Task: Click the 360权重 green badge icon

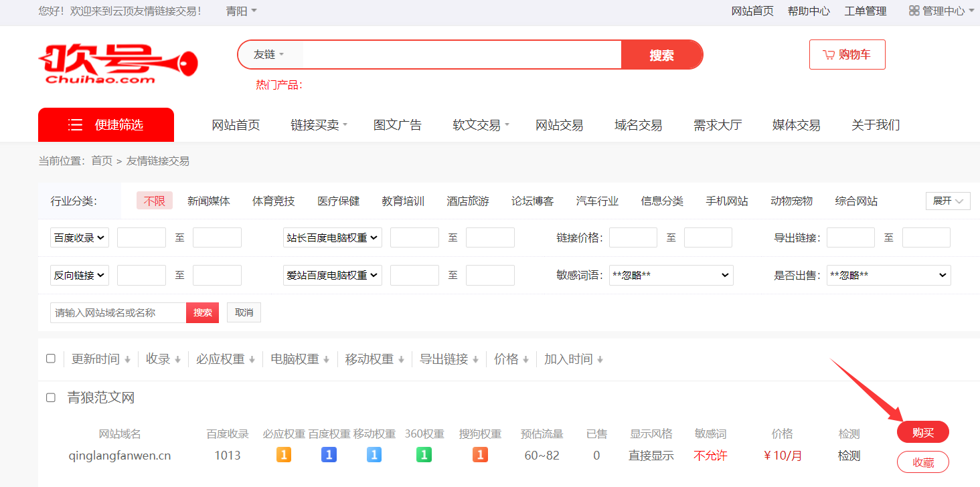Action: (x=424, y=455)
